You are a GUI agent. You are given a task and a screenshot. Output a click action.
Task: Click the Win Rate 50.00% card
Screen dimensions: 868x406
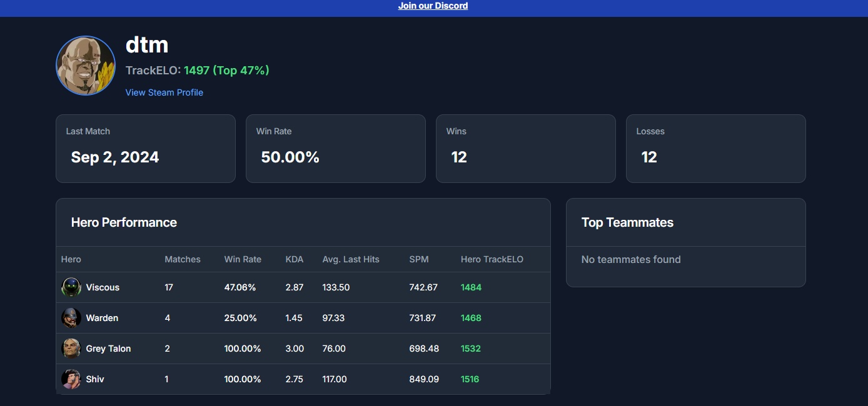click(x=336, y=149)
